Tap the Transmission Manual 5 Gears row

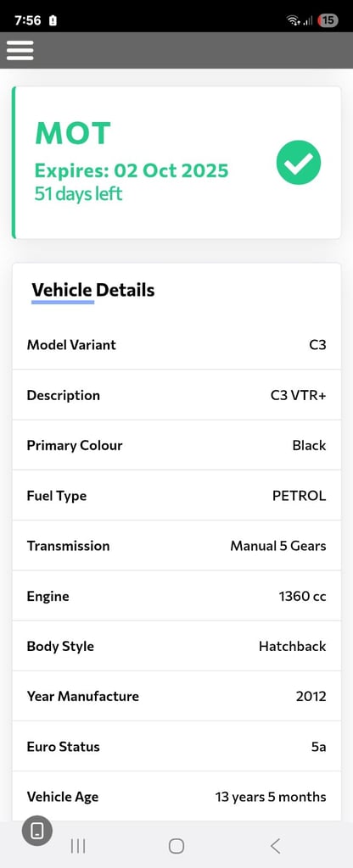[x=176, y=546]
